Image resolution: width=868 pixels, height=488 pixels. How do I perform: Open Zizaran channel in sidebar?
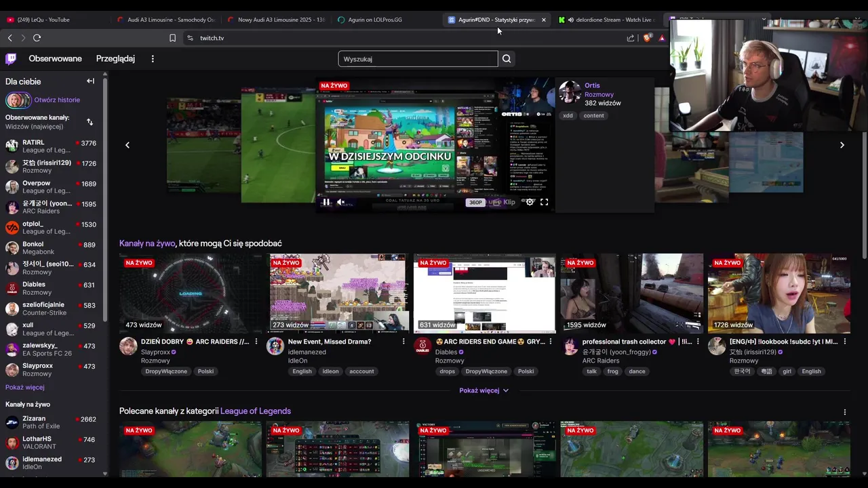coord(51,422)
